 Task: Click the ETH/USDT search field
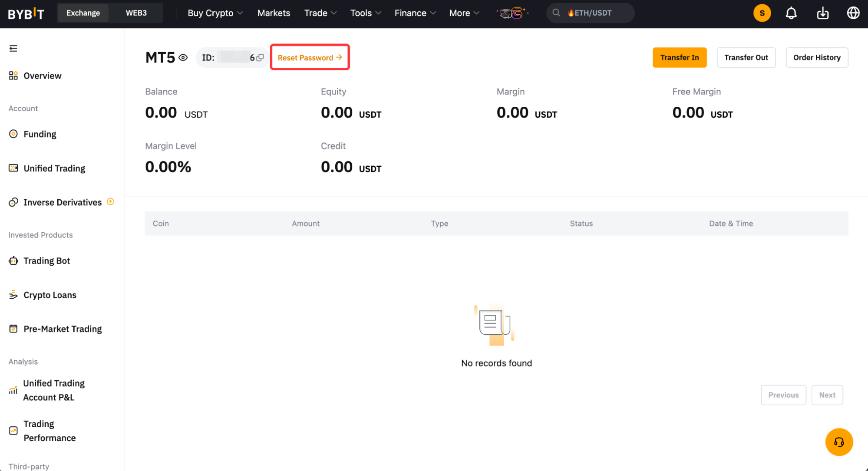pyautogui.click(x=591, y=13)
